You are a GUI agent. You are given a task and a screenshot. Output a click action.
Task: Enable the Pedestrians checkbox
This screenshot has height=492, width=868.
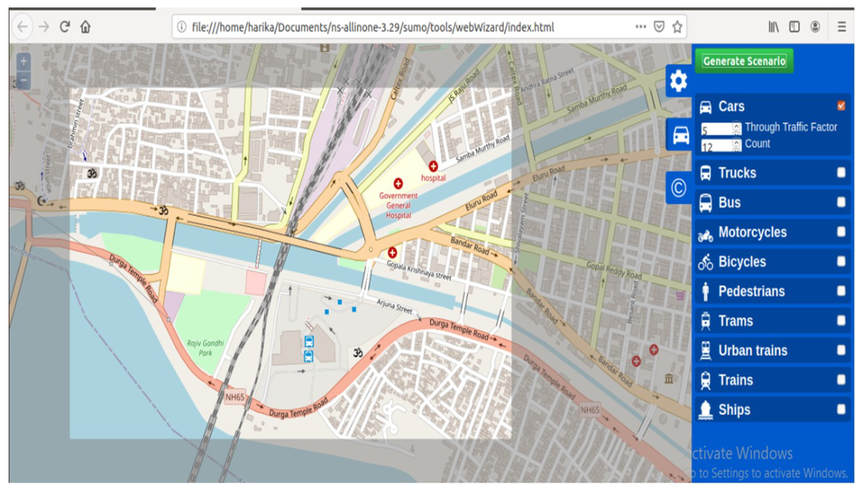841,291
